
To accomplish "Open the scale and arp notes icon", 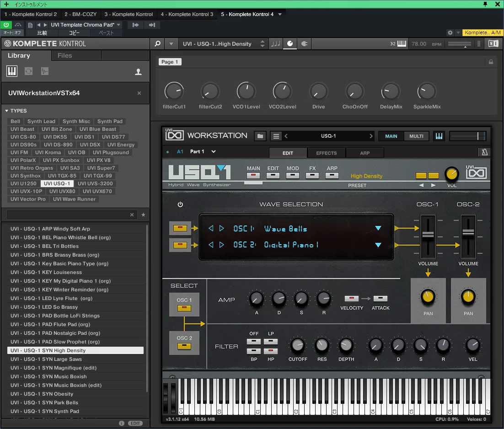I will [275, 44].
